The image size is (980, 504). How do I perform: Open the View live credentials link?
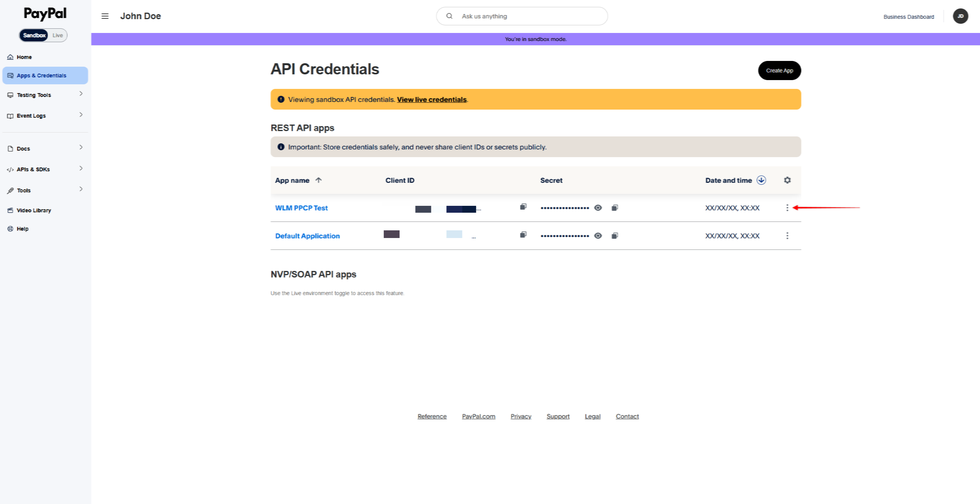pyautogui.click(x=432, y=100)
